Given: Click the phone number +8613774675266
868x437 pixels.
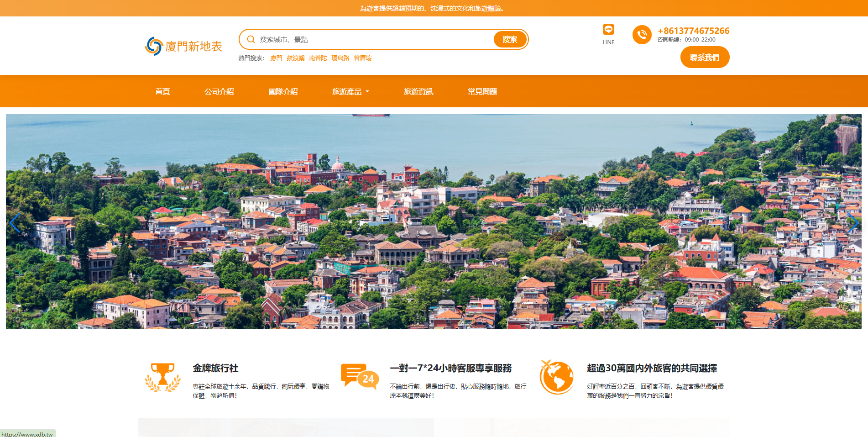Looking at the screenshot, I should (693, 31).
